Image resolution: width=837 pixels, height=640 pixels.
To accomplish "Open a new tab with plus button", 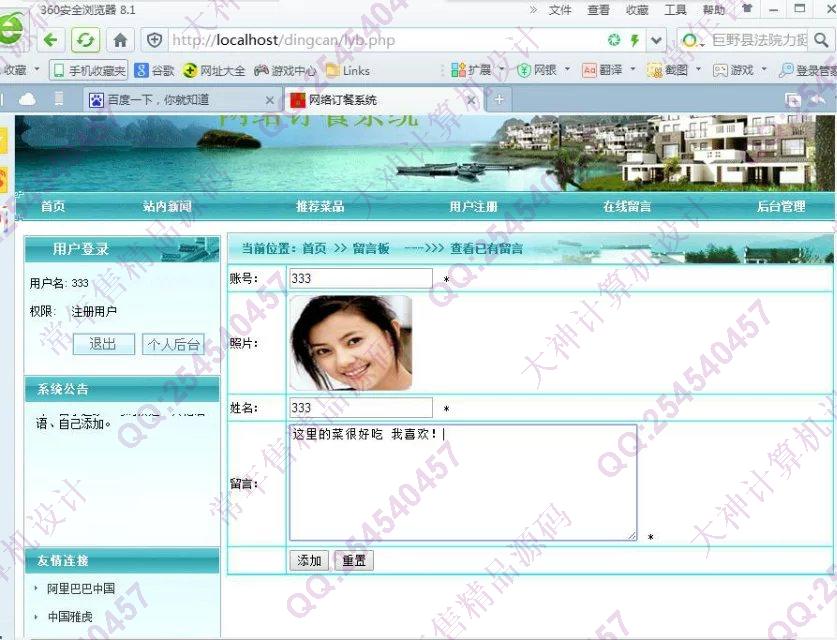I will tap(499, 100).
